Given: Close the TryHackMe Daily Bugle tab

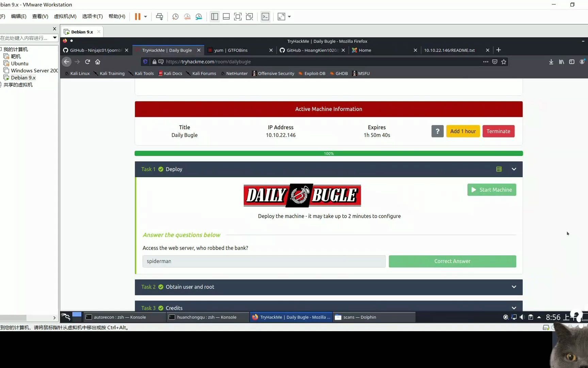Looking at the screenshot, I should pyautogui.click(x=199, y=50).
